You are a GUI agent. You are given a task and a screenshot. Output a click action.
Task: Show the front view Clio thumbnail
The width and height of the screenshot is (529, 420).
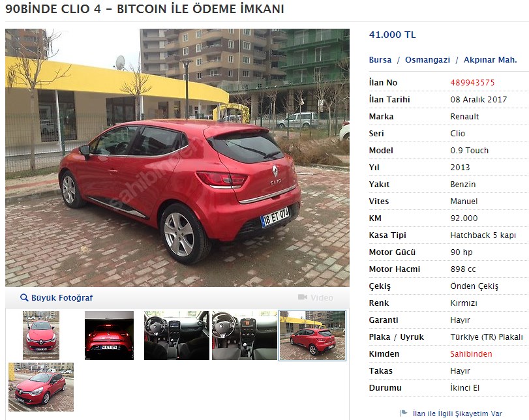click(41, 335)
